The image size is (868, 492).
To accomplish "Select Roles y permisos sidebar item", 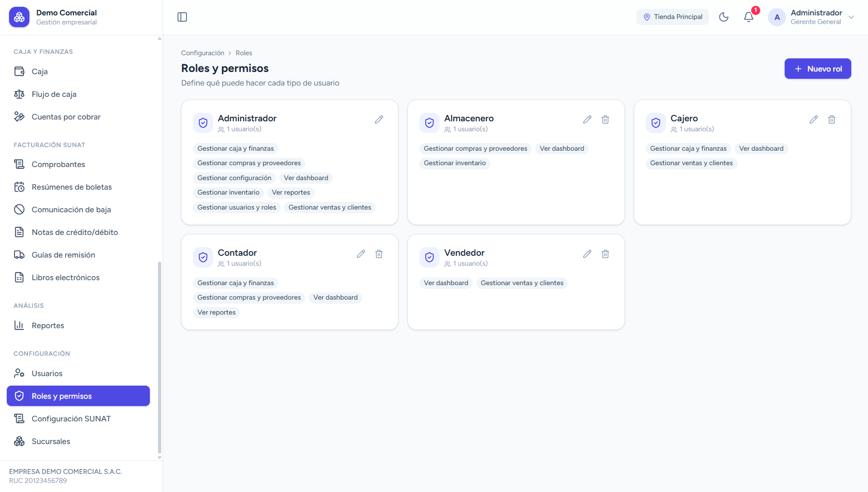I will coord(78,396).
